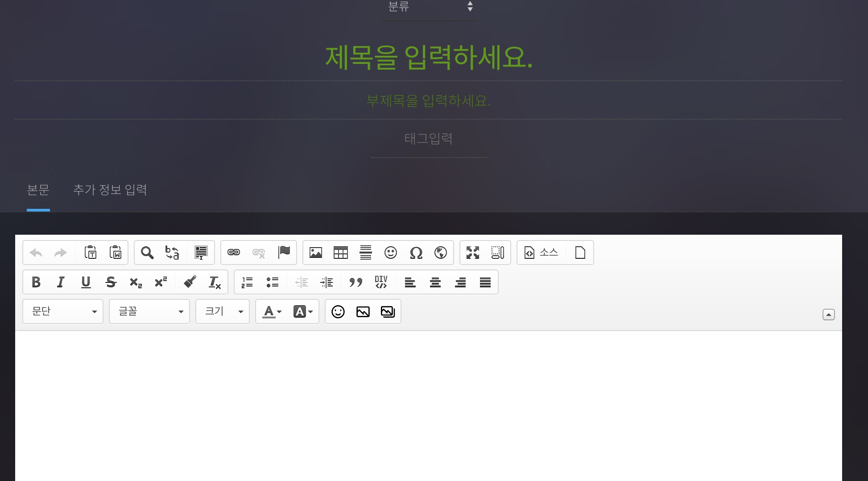Open Find with the magnifier icon
The height and width of the screenshot is (481, 868).
click(147, 253)
